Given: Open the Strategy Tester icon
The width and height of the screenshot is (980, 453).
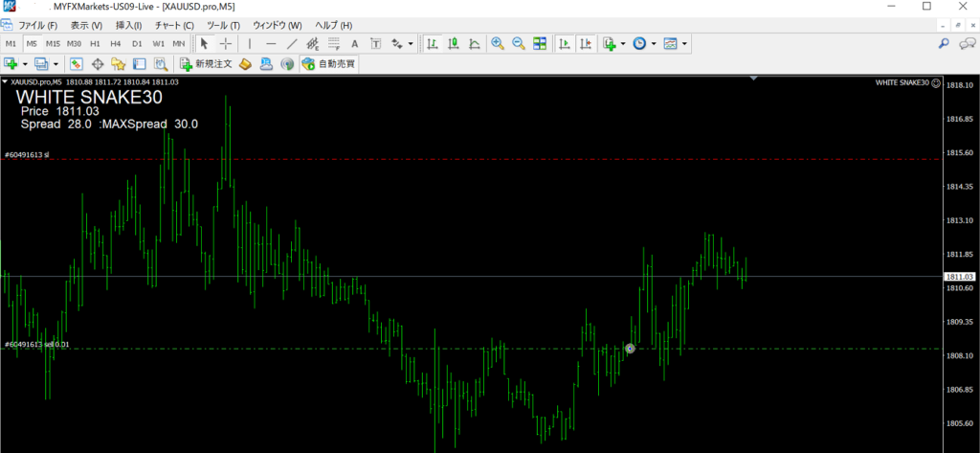Looking at the screenshot, I should (x=161, y=64).
